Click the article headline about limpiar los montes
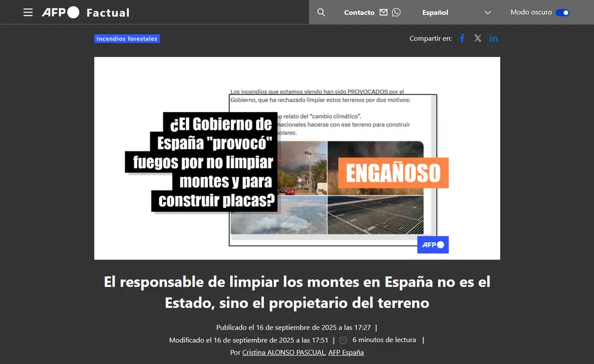Image resolution: width=594 pixels, height=364 pixels. [x=297, y=292]
